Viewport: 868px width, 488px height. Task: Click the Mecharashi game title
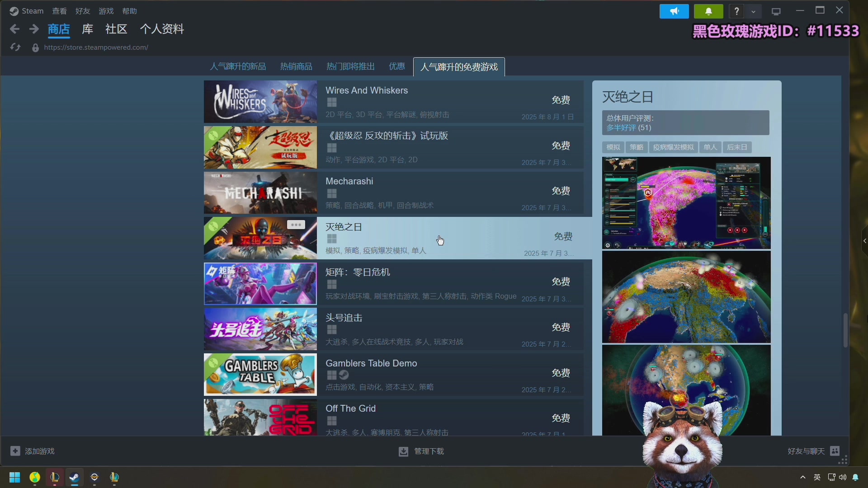coord(349,181)
